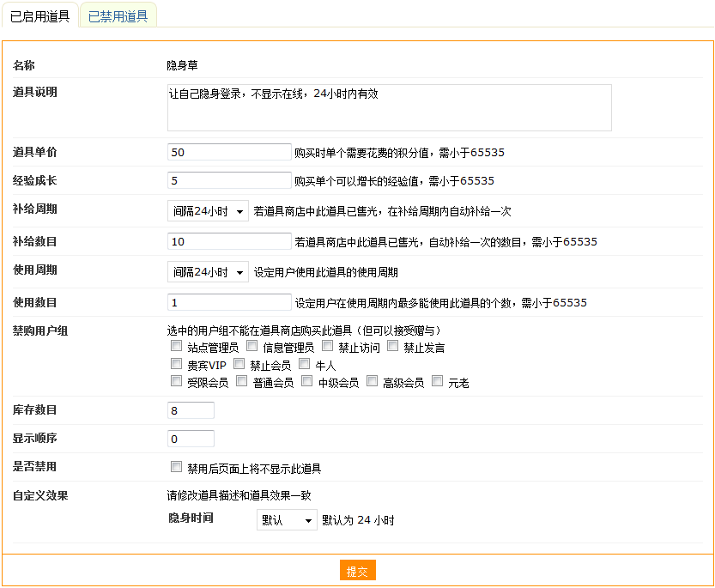Switch to the 已禁用道具 tab
Image resolution: width=715 pixels, height=588 pixels.
pyautogui.click(x=118, y=15)
